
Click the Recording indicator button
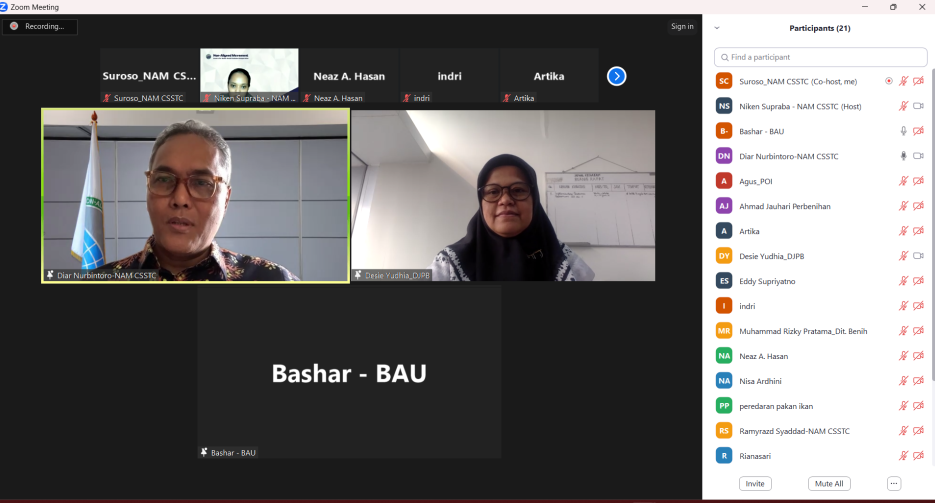coord(40,26)
